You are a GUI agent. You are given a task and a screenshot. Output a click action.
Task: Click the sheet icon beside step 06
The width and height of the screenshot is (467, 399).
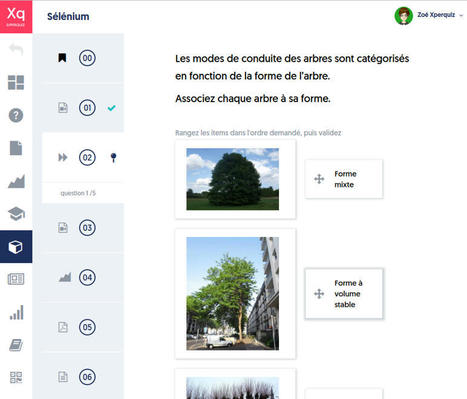[x=63, y=377]
